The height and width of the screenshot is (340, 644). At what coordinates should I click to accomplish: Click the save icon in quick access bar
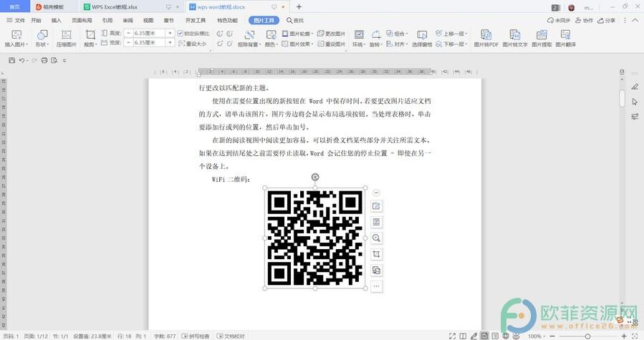[x=12, y=60]
